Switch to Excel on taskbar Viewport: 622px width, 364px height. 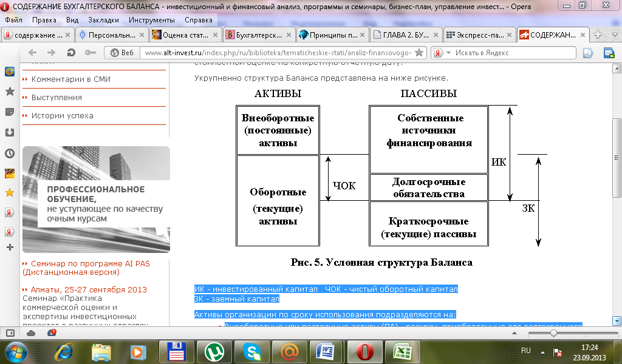[402, 352]
